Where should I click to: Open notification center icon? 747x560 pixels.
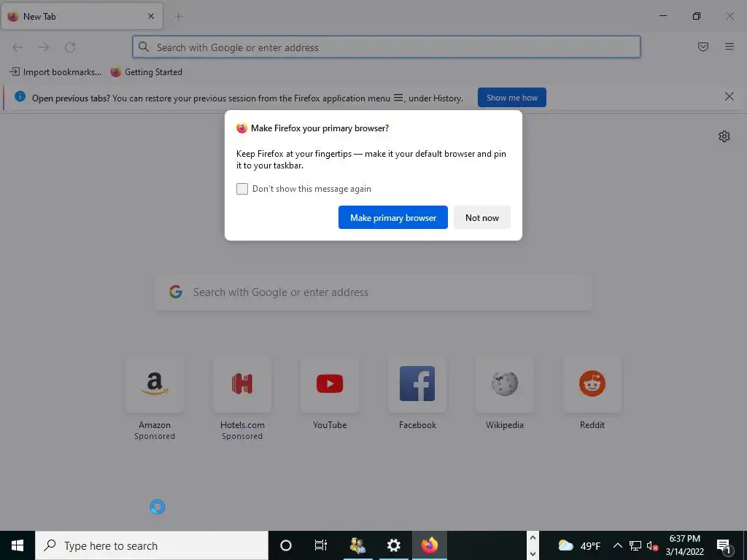pyautogui.click(x=724, y=545)
